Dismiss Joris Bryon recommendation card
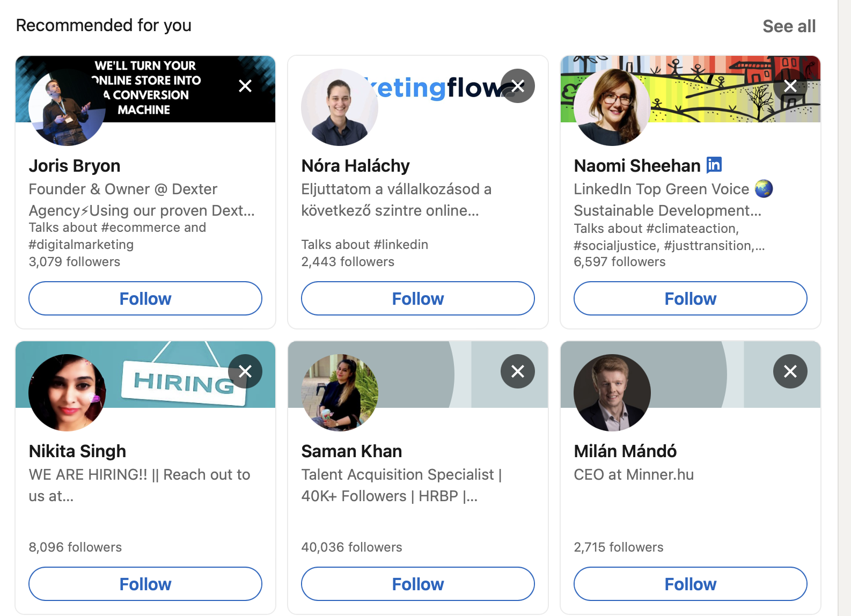The image size is (851, 616). click(245, 86)
